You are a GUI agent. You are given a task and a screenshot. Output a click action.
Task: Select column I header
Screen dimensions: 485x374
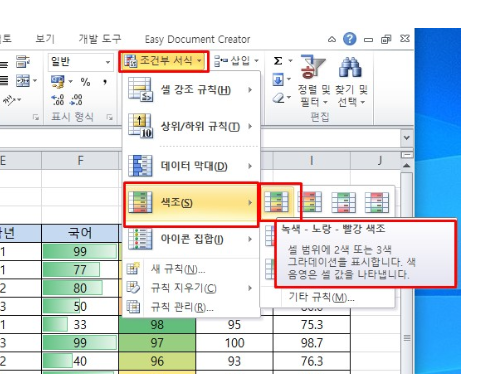pyautogui.click(x=311, y=161)
